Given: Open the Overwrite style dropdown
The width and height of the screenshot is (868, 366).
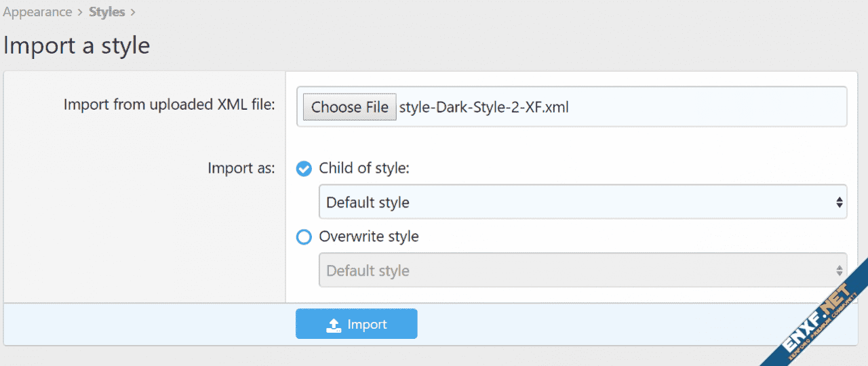Looking at the screenshot, I should (x=582, y=270).
